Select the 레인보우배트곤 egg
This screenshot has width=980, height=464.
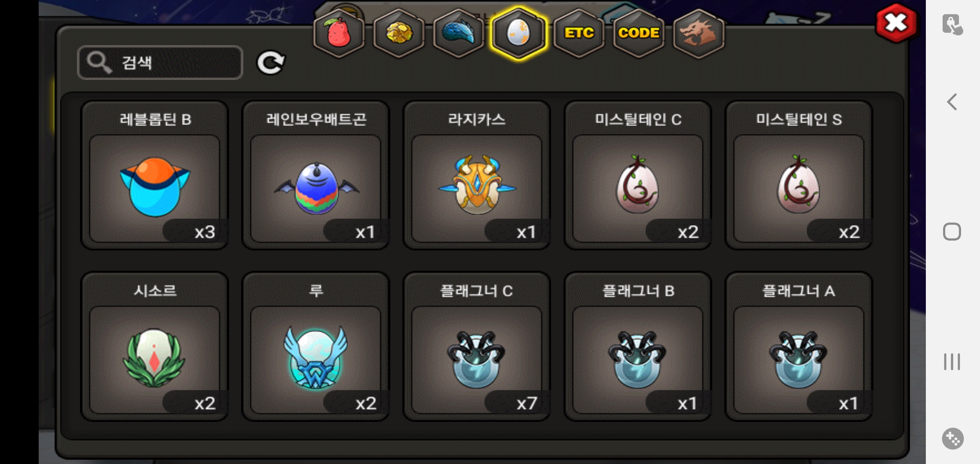(316, 175)
